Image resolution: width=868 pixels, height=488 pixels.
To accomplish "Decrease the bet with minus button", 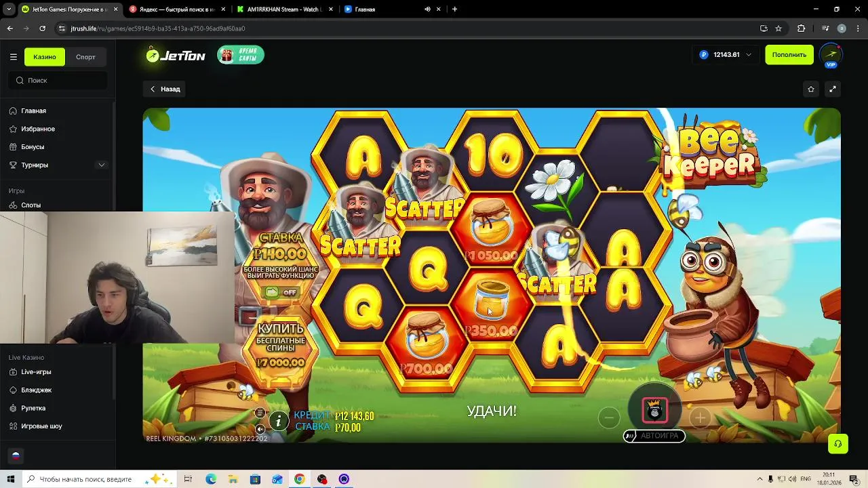I will (x=609, y=418).
